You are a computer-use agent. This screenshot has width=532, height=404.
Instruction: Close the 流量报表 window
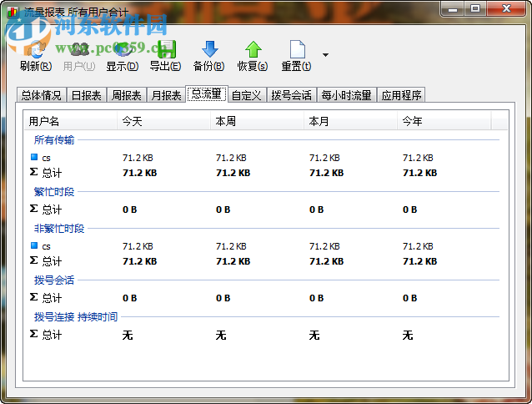click(x=506, y=9)
